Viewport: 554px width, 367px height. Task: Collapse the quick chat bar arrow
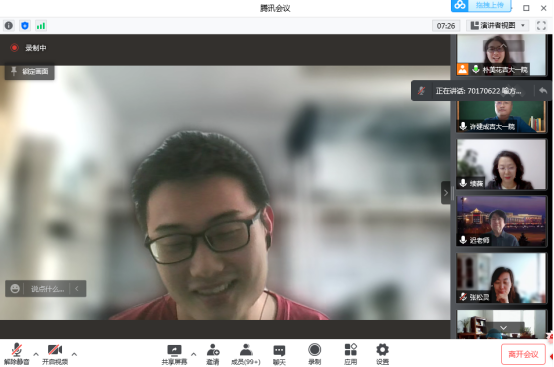point(77,289)
